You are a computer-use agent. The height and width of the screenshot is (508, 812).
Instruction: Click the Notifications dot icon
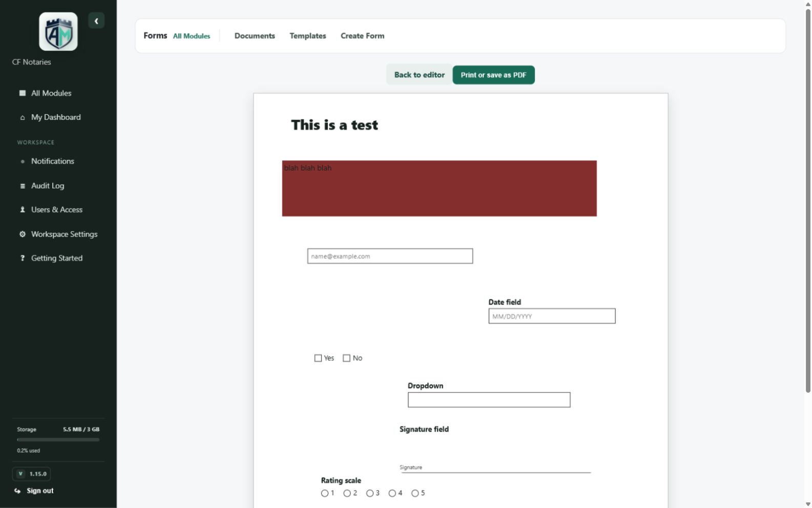coord(23,161)
